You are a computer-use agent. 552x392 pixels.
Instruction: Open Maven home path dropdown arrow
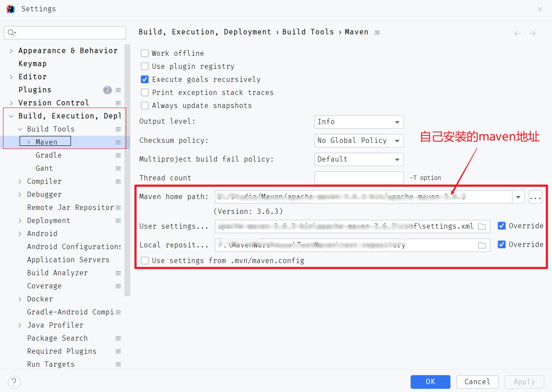coord(518,197)
